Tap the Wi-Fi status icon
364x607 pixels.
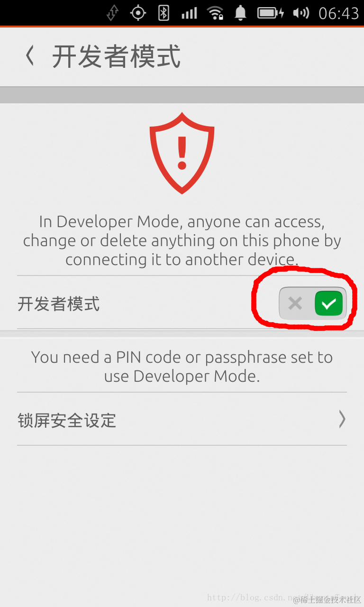[215, 13]
